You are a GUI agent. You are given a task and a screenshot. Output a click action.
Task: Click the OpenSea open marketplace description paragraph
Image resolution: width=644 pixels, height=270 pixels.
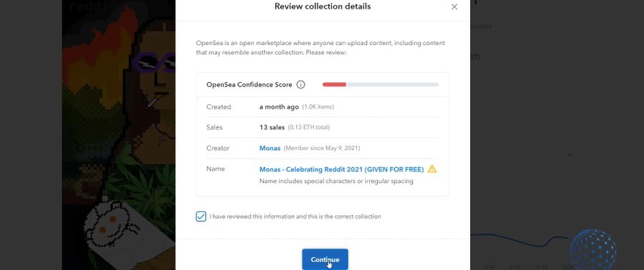[321, 48]
